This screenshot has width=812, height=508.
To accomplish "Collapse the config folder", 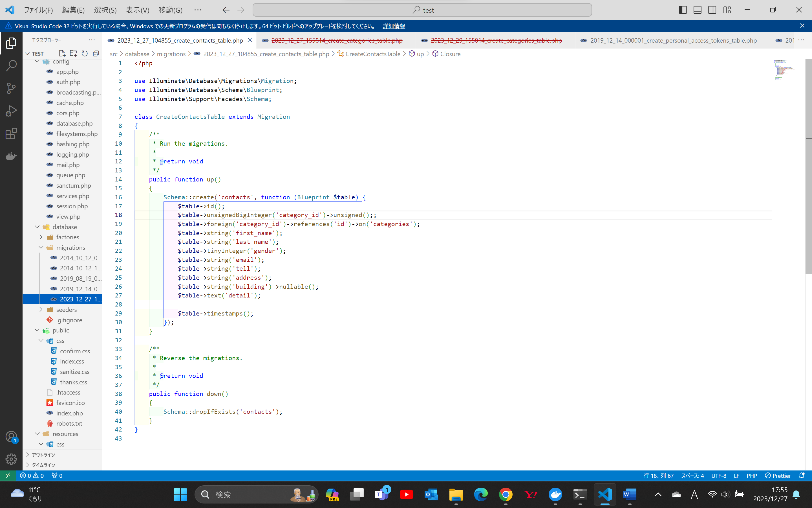I will click(37, 61).
